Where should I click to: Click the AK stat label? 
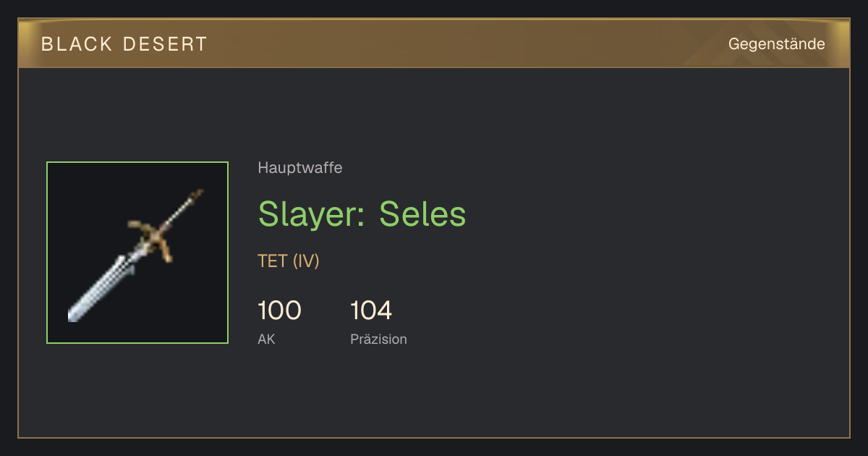click(x=266, y=339)
